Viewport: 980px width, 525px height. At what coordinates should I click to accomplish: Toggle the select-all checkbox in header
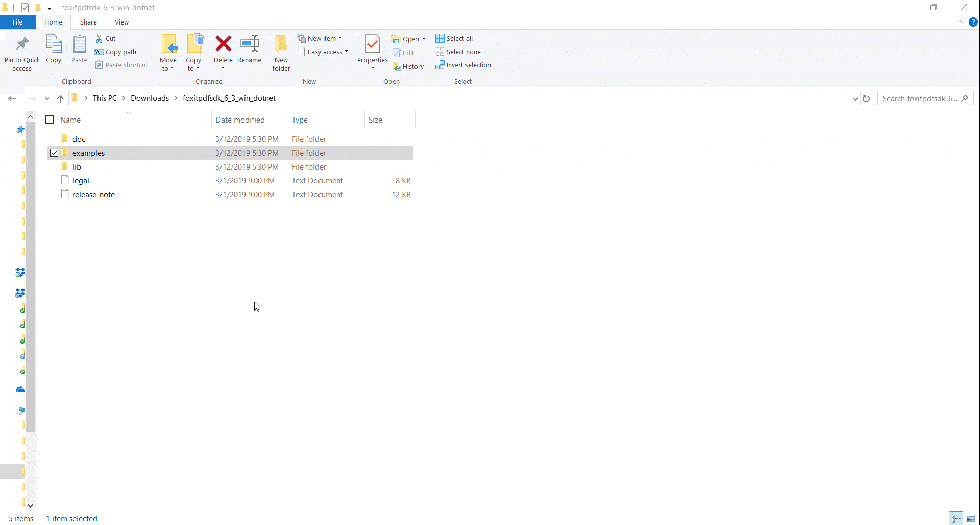click(50, 120)
